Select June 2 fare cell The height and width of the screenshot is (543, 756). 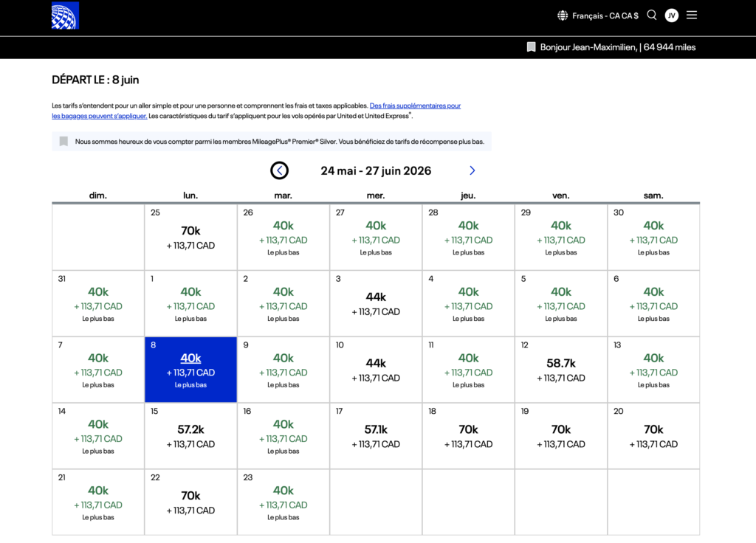coord(283,303)
